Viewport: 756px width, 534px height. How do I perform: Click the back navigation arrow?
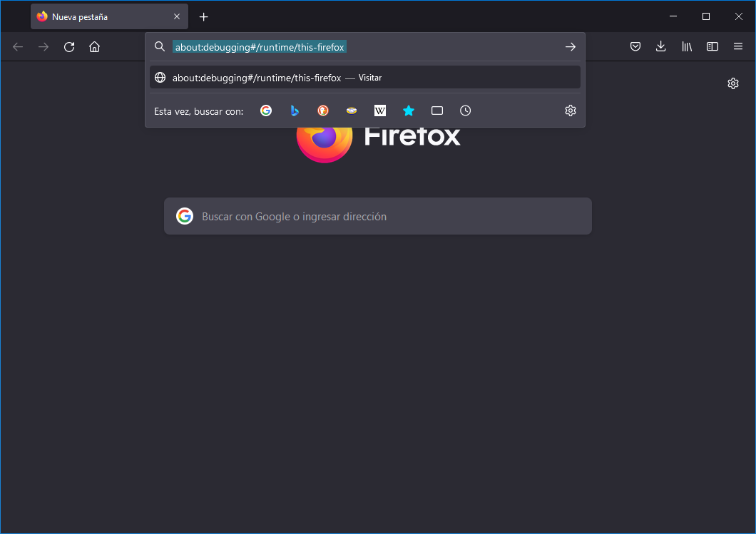[x=18, y=47]
